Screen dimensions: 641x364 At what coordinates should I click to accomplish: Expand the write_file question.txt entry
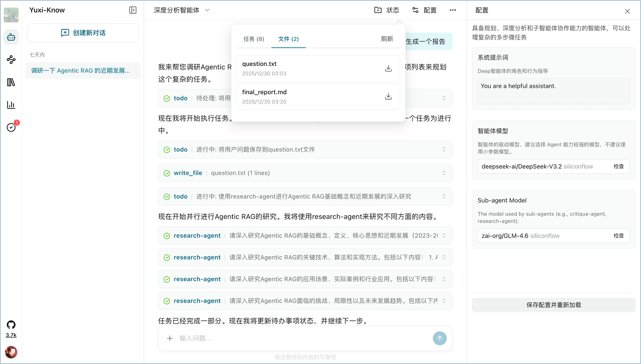pos(444,173)
